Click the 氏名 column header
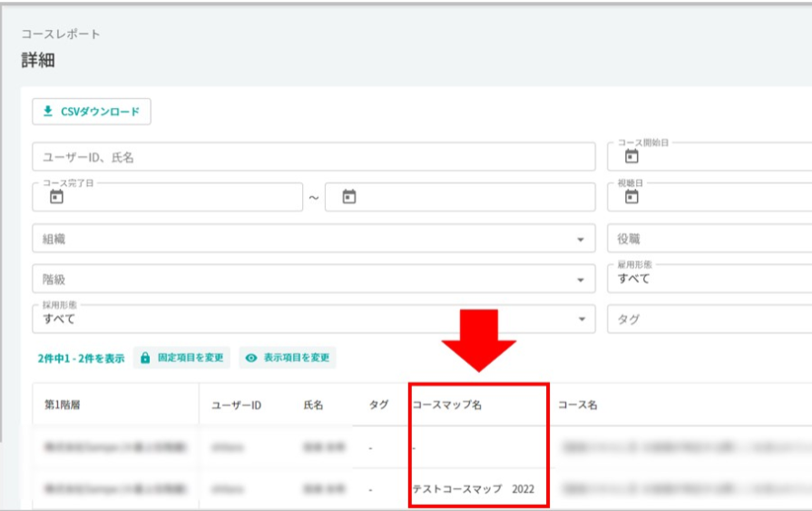812x511 pixels. click(313, 405)
